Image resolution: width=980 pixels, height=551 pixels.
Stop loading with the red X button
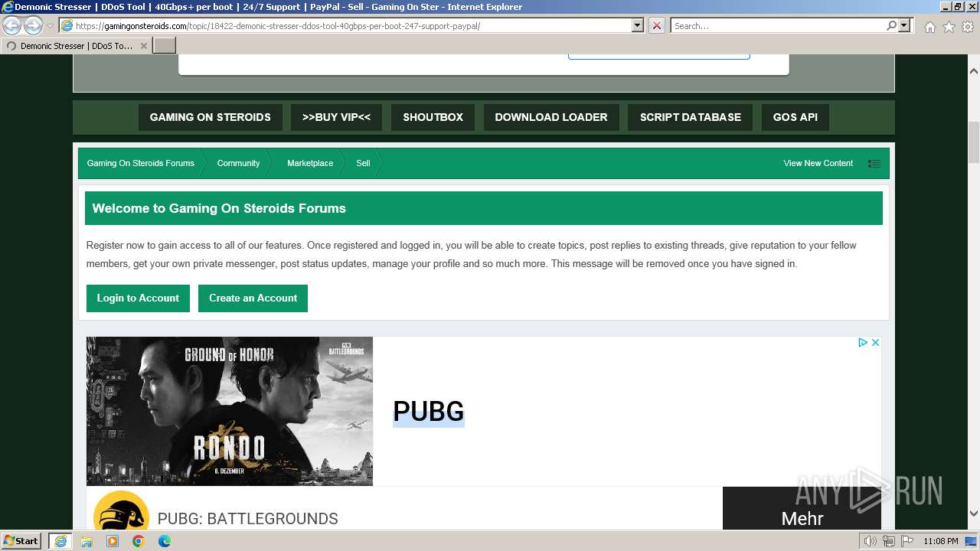656,25
